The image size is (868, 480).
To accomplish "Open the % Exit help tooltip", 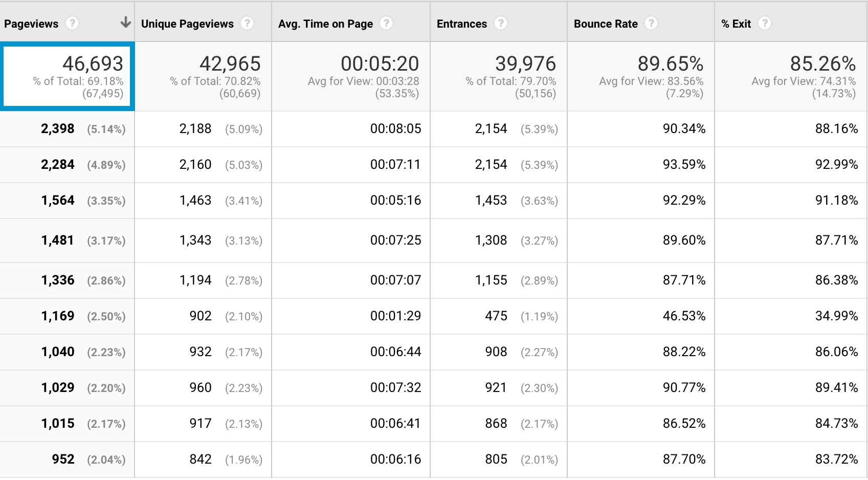I will pyautogui.click(x=765, y=23).
